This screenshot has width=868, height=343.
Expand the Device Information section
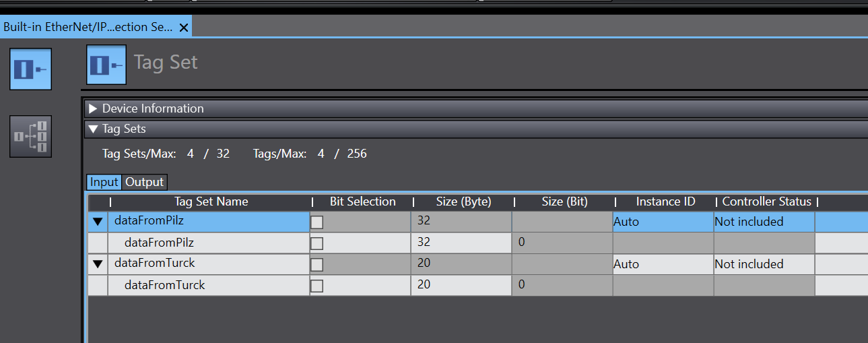tap(93, 108)
